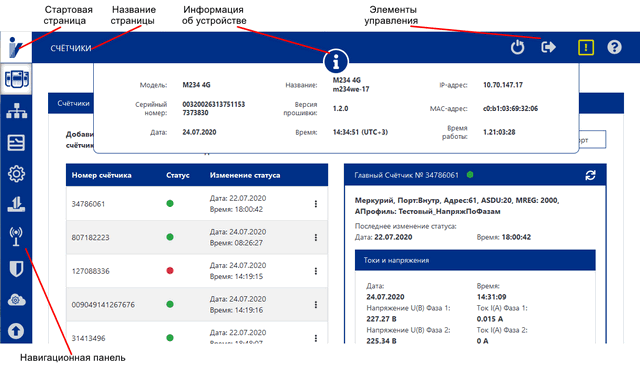The height and width of the screenshot is (370, 640).
Task: Select the Счётчики tab
Action: (73, 104)
